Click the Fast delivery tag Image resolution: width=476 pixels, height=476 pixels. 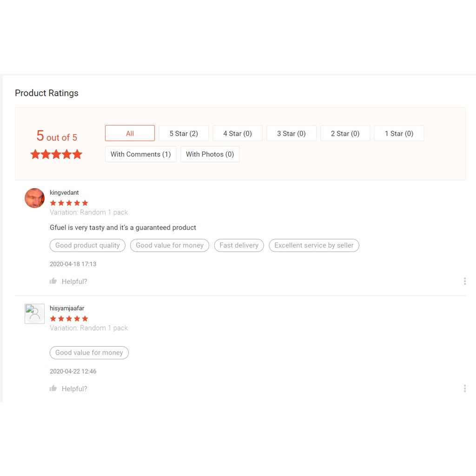click(239, 245)
